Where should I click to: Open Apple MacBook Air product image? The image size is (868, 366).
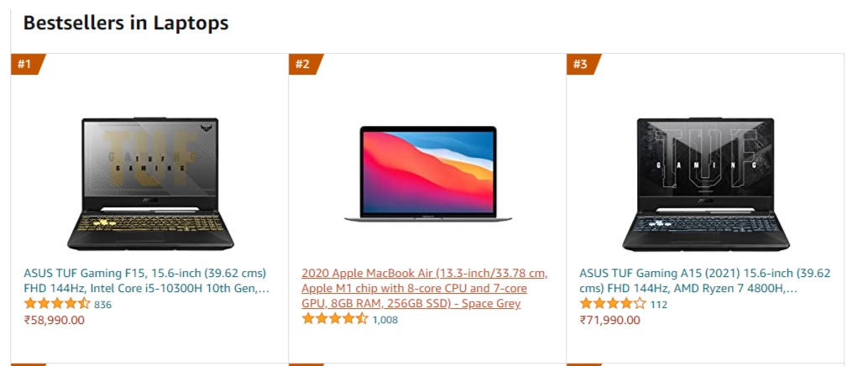428,174
